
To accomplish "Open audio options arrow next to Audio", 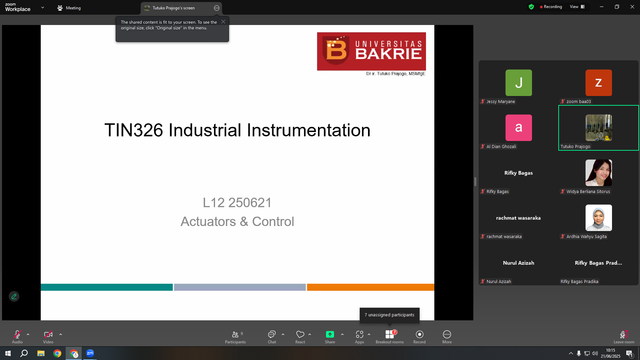I will (28, 334).
